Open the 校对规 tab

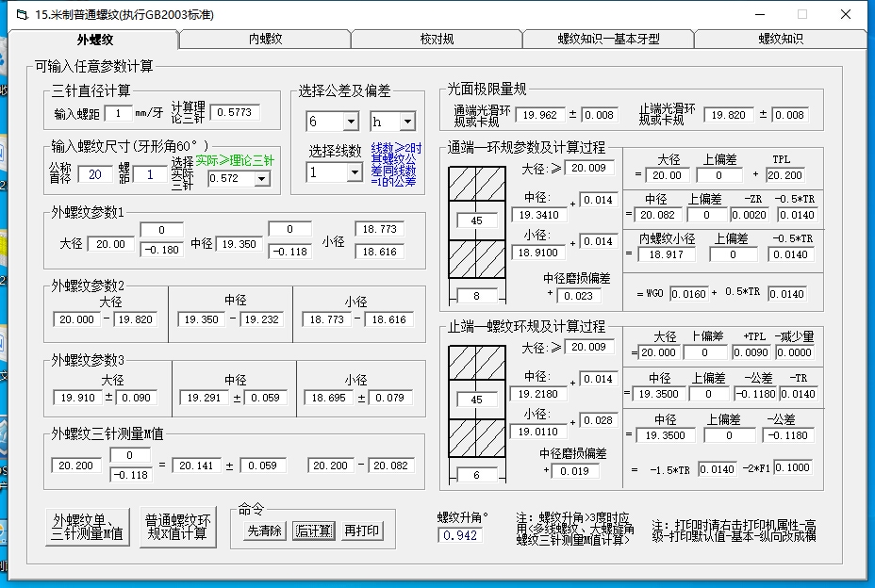(437, 39)
